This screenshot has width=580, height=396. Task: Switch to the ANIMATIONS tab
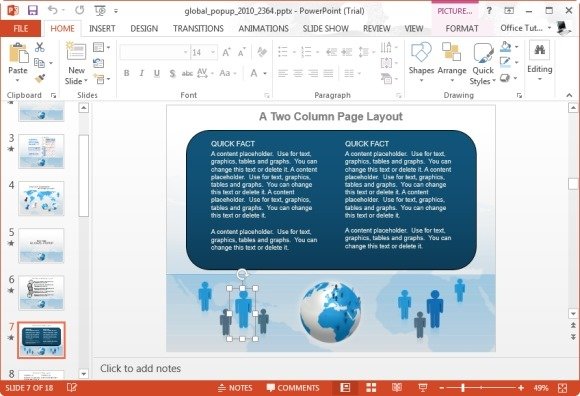(263, 28)
